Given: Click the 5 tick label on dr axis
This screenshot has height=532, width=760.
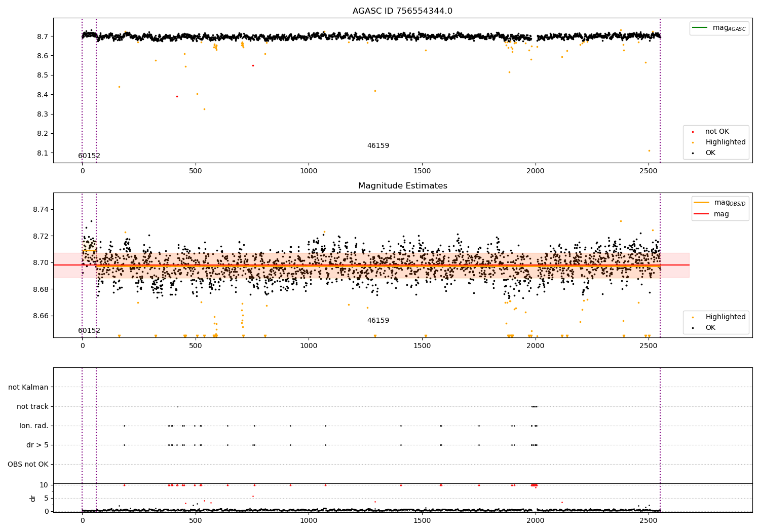Looking at the screenshot, I should click(46, 498).
